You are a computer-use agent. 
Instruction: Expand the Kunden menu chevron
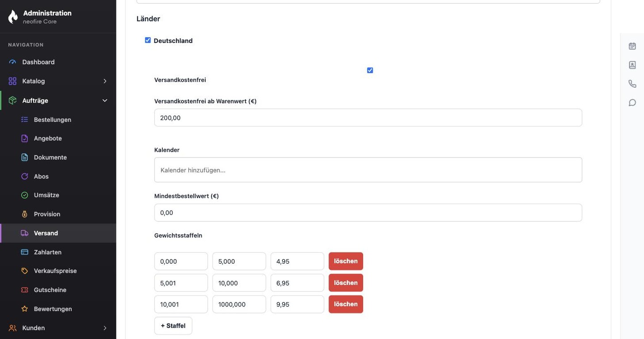pos(105,328)
